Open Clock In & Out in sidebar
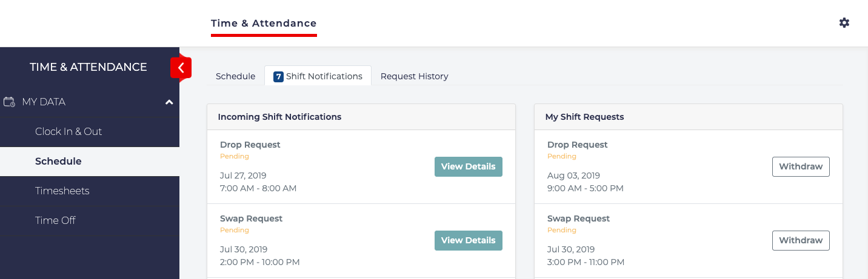This screenshot has height=279, width=868. (68, 131)
